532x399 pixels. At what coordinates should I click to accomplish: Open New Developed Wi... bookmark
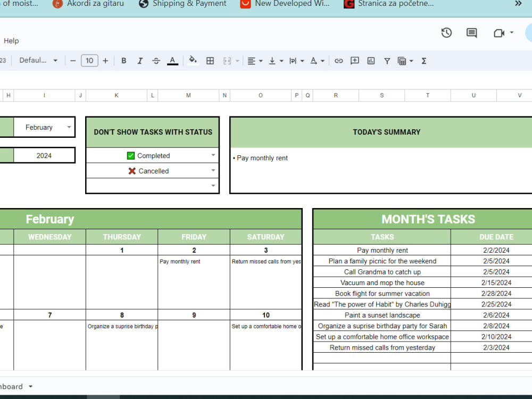(x=285, y=3)
